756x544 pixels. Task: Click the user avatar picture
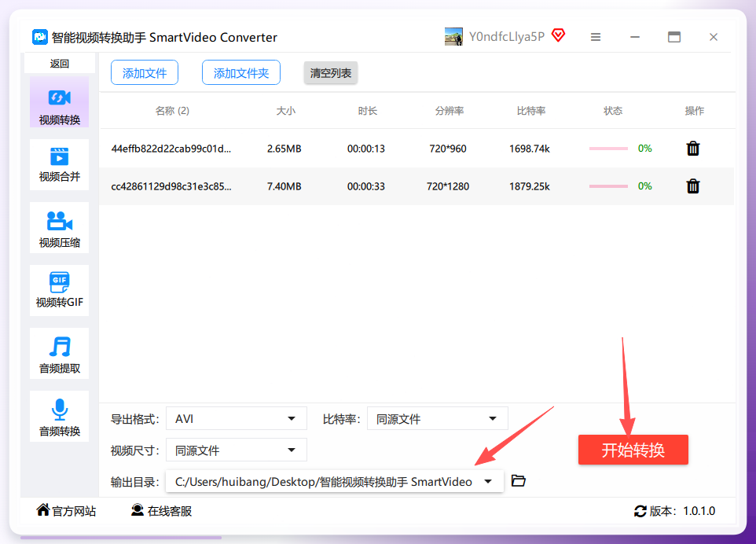point(453,37)
